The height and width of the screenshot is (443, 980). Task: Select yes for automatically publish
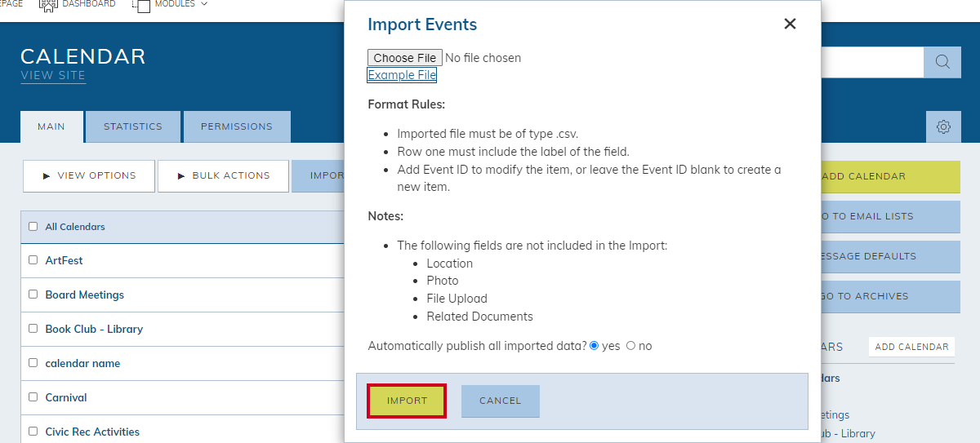[x=594, y=346]
